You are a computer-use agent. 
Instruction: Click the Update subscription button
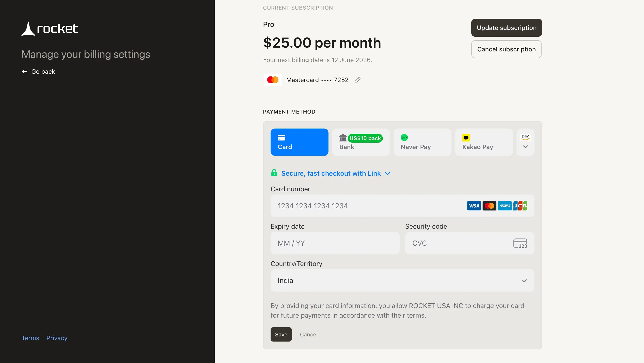(x=506, y=28)
